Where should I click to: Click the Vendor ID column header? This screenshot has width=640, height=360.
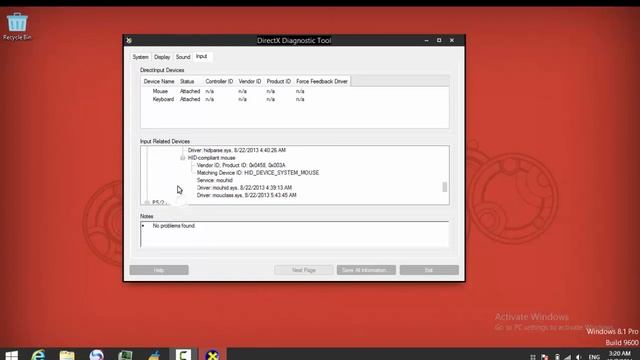tap(250, 82)
